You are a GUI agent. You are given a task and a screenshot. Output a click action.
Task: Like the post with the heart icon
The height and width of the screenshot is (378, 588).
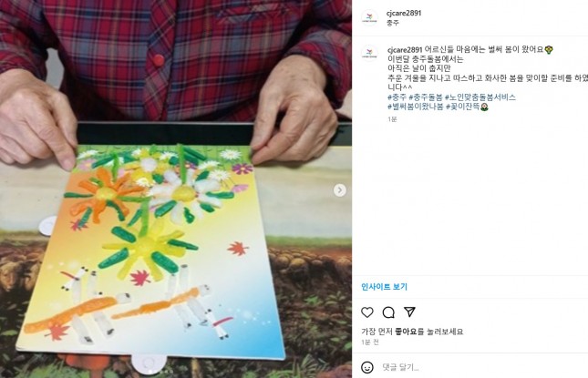pos(367,312)
